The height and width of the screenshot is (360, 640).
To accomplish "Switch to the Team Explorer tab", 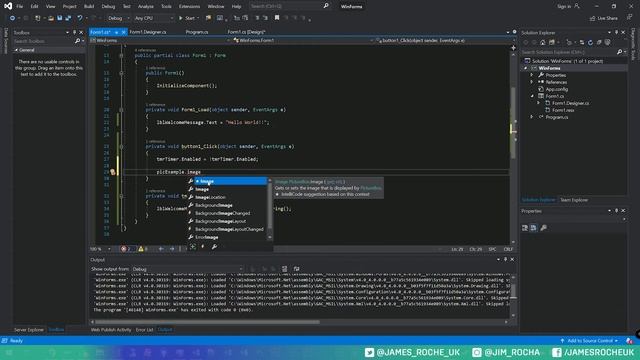I will click(x=574, y=200).
